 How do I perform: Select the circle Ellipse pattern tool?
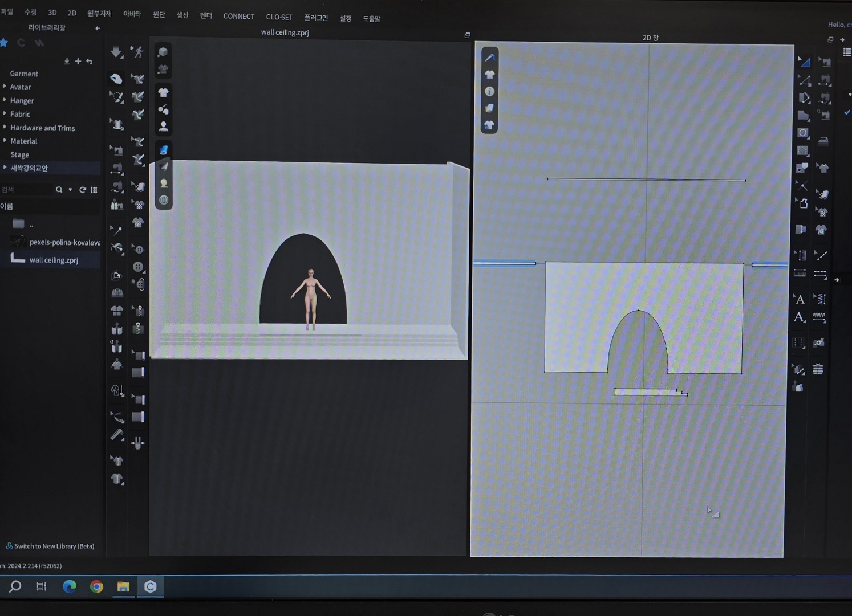point(803,133)
